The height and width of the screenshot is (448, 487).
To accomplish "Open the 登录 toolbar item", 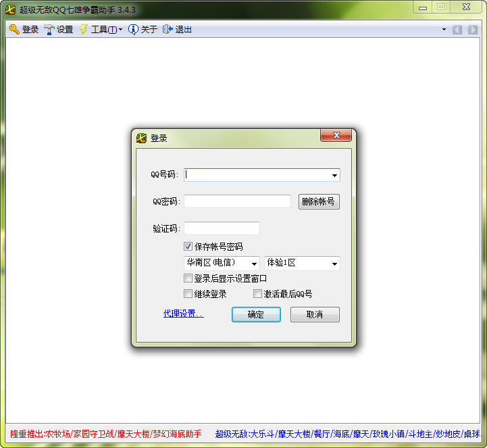I will pos(24,30).
